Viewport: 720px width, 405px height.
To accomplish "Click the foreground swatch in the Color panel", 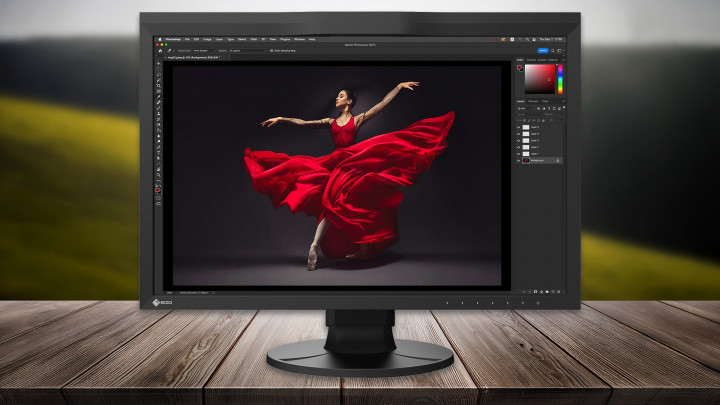I will (519, 67).
